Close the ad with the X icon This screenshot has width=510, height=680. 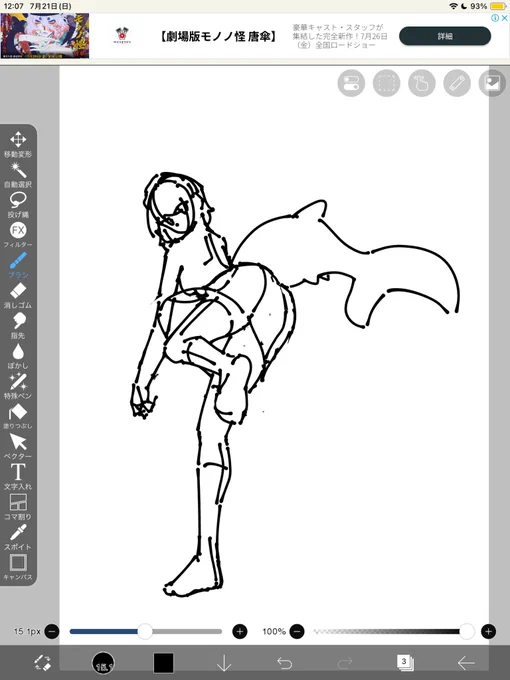point(504,18)
